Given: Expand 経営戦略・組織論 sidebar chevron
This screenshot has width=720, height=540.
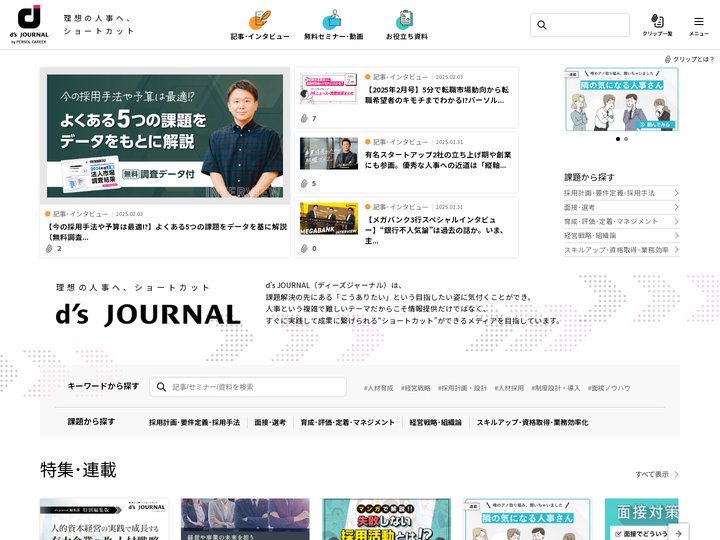Looking at the screenshot, I should click(676, 236).
